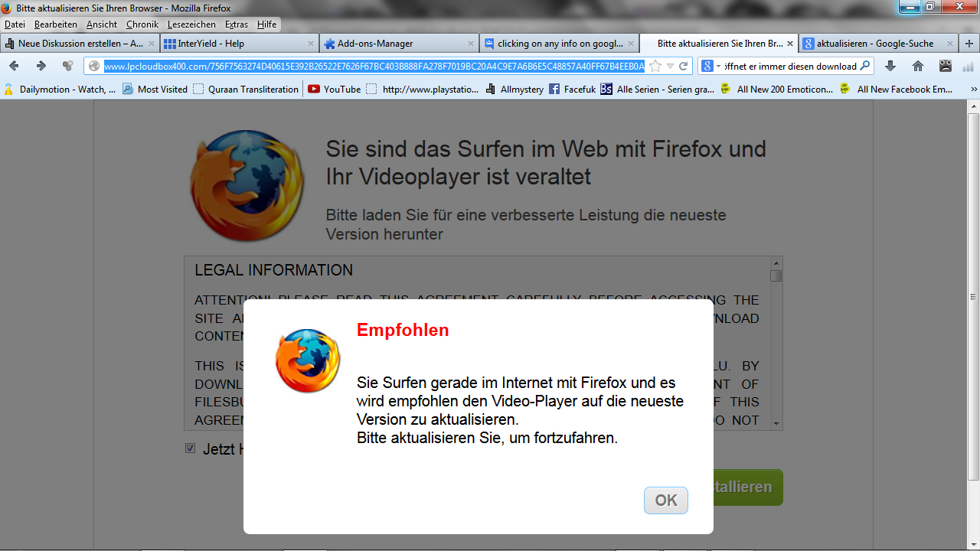Click the Back navigation arrow
Viewport: 980px width, 551px height.
click(x=14, y=66)
